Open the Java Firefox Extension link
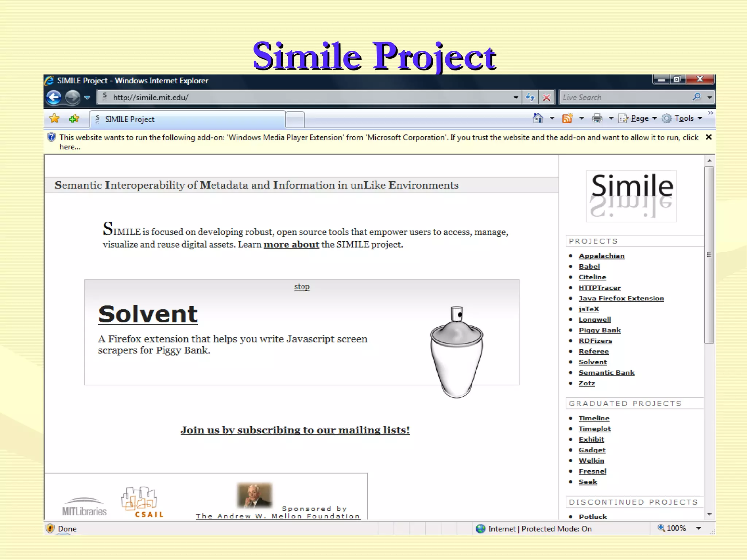Image resolution: width=747 pixels, height=560 pixels. coord(621,298)
